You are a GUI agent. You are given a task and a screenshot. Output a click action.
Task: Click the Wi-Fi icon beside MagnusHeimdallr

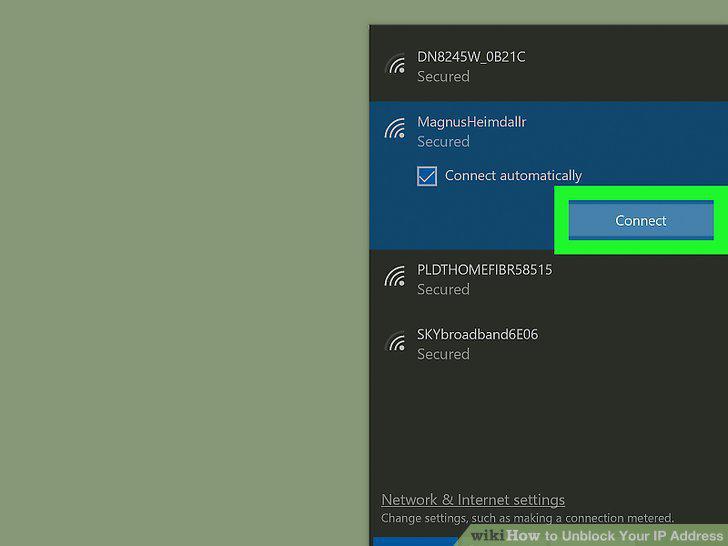click(x=395, y=129)
